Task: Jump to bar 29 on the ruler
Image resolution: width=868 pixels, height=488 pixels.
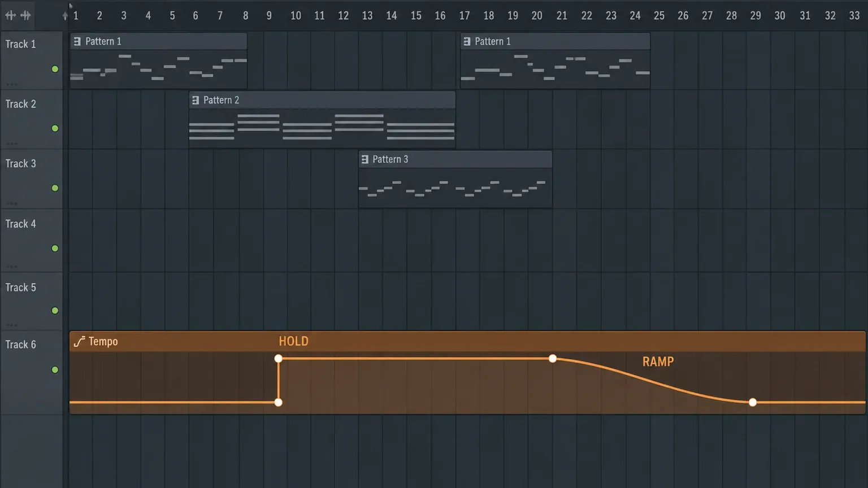Action: tap(756, 16)
